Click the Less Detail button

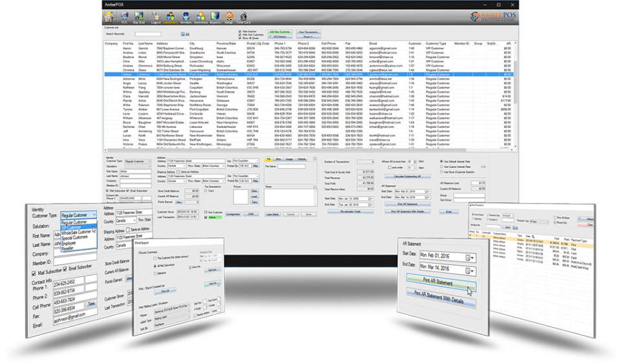coord(272,215)
